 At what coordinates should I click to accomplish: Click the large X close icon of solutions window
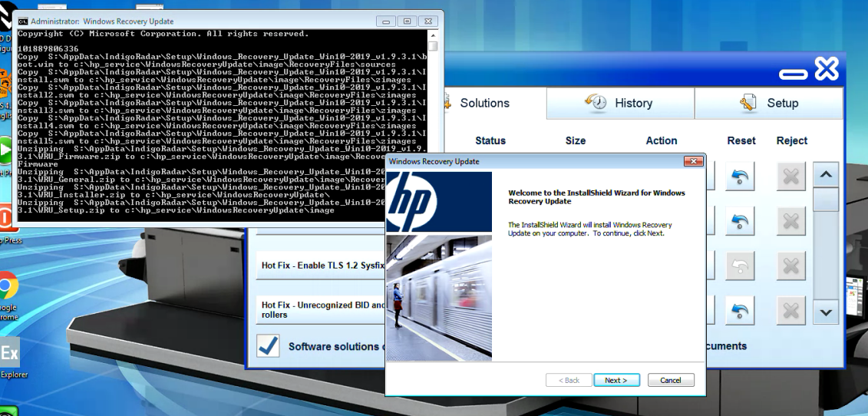pos(827,70)
